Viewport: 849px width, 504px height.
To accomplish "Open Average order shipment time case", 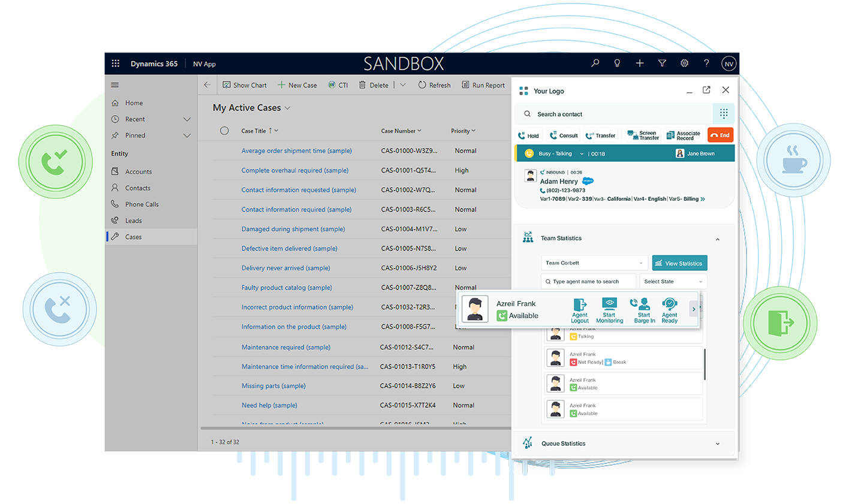I will pos(297,151).
